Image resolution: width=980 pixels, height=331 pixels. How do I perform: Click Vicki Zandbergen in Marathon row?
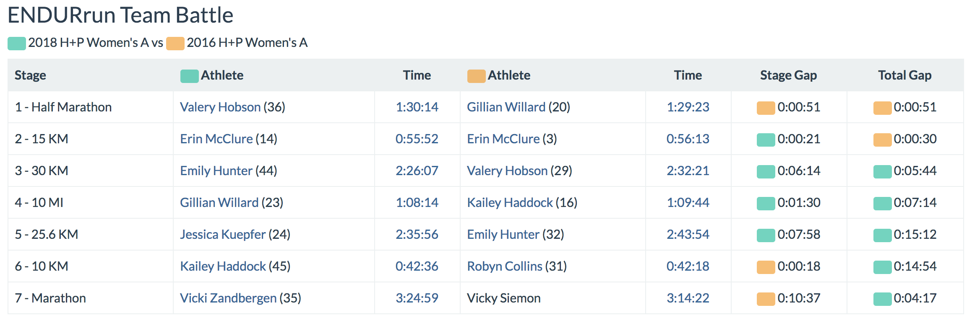click(x=228, y=298)
